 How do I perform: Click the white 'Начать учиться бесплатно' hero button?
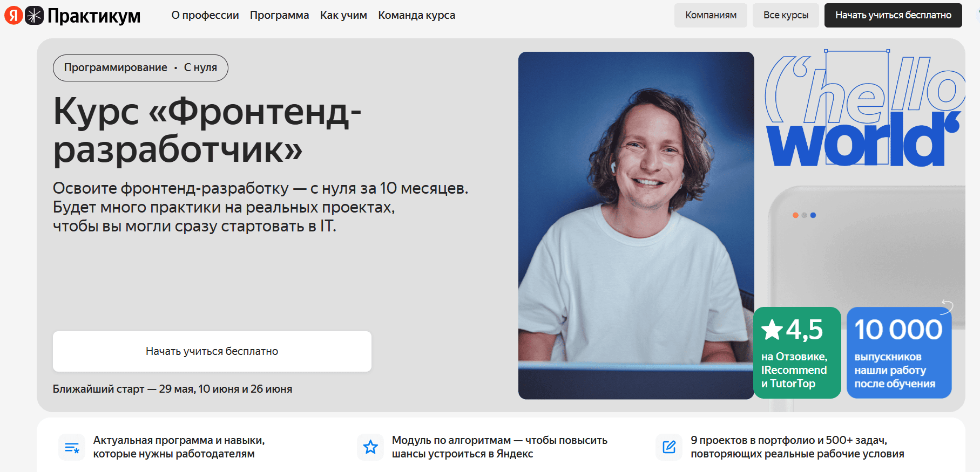(212, 351)
